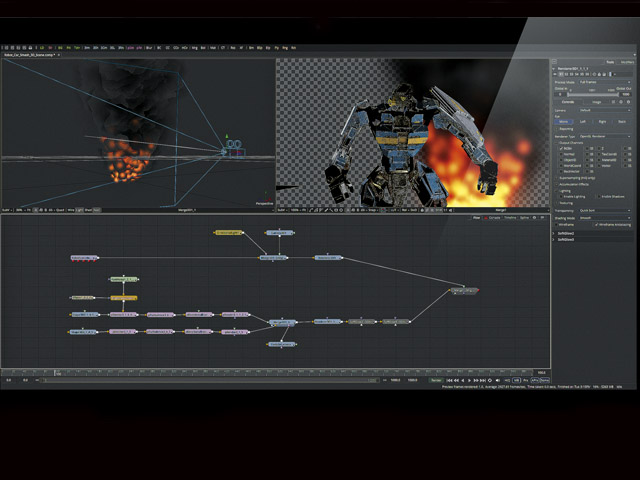
Task: Tick Enable Shadows checkbox
Action: click(599, 196)
